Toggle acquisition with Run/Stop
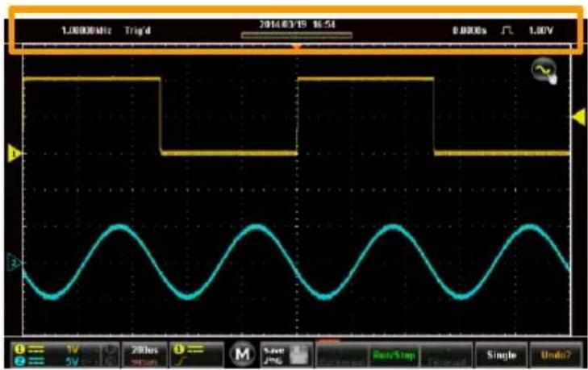The height and width of the screenshot is (370, 588). 394,355
